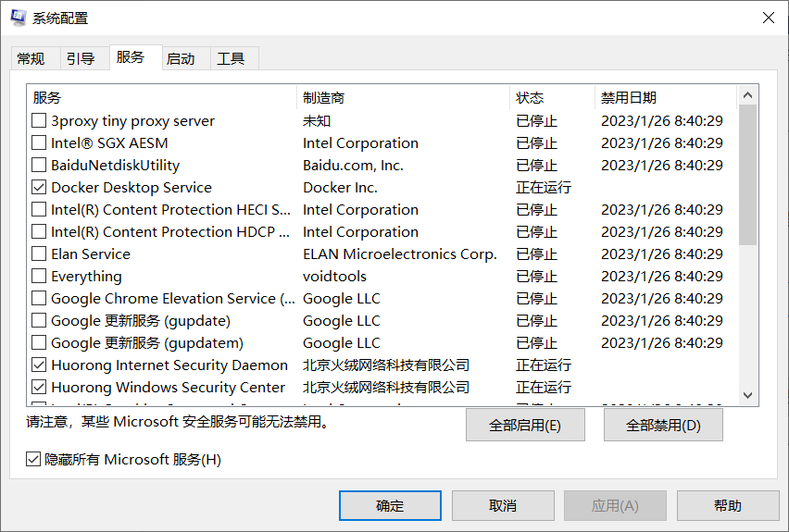This screenshot has height=532, width=789.
Task: Tick the BaiduNetdiskUtility service checkbox
Action: [x=39, y=165]
